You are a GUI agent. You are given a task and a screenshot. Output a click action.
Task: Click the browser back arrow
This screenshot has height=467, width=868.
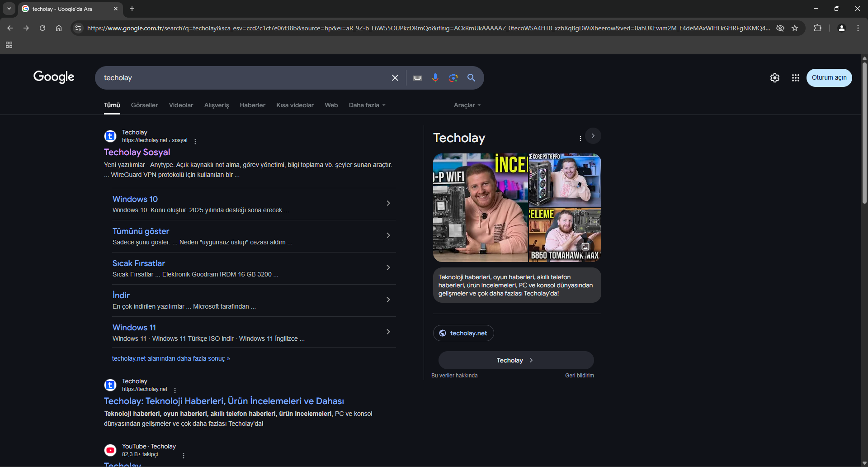point(10,28)
